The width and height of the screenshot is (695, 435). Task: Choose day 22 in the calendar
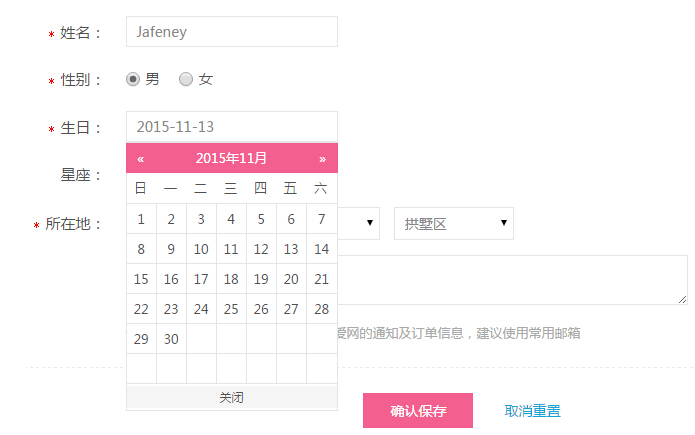[141, 309]
